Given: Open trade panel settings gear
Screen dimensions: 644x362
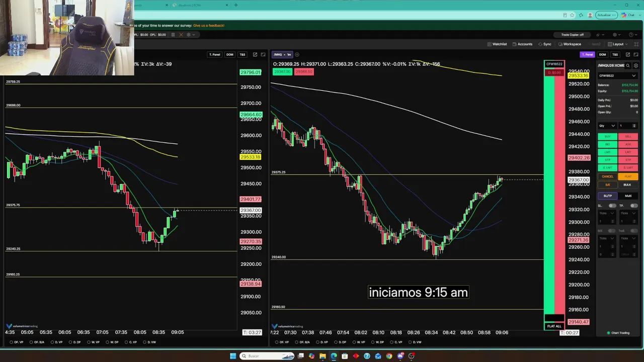Looking at the screenshot, I should coord(636,65).
